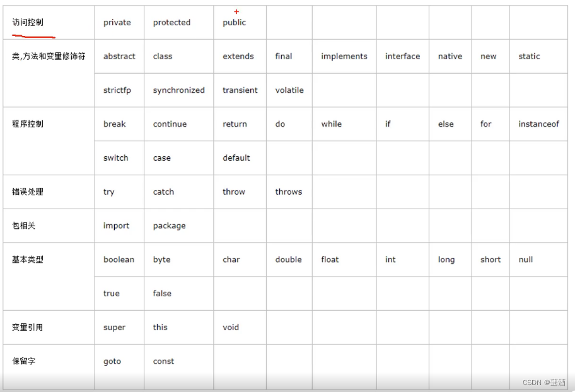Click the 'double' type keyword
The image size is (575, 392).
(288, 260)
